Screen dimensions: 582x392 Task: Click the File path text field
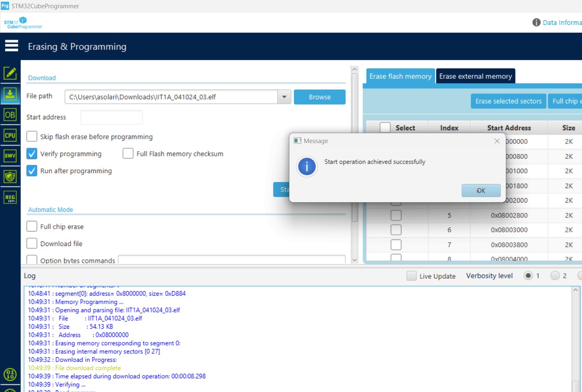click(x=171, y=97)
